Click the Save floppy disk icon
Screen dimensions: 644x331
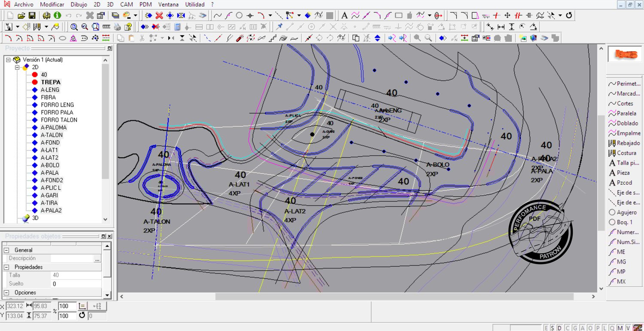(x=32, y=15)
